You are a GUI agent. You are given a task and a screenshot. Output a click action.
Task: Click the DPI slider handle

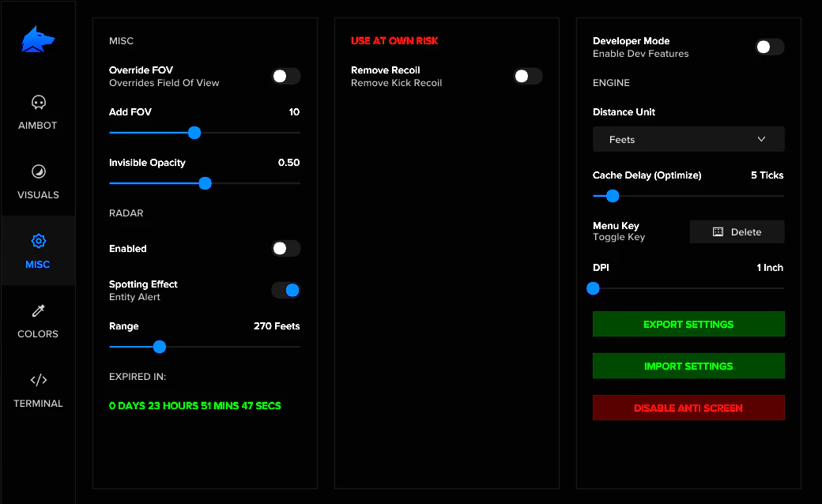pos(593,288)
